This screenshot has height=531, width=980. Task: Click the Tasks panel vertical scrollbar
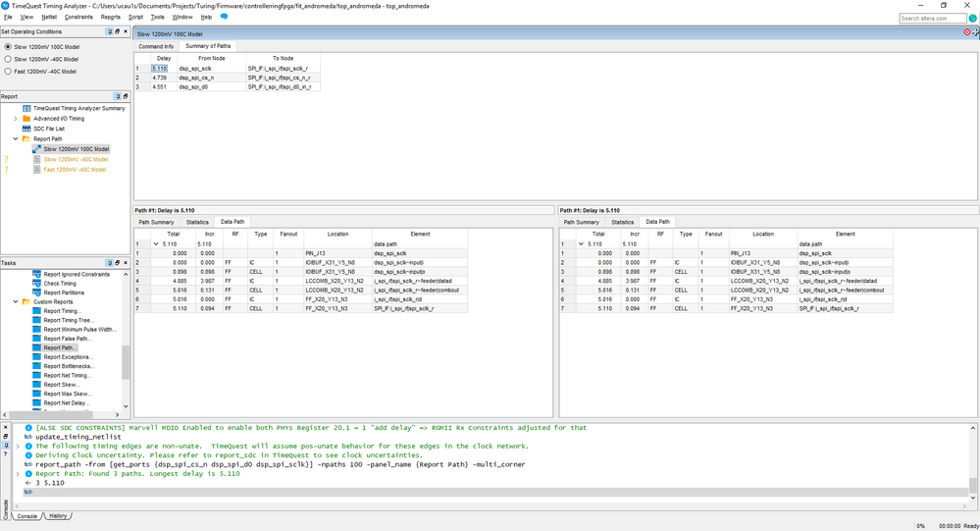point(126,363)
